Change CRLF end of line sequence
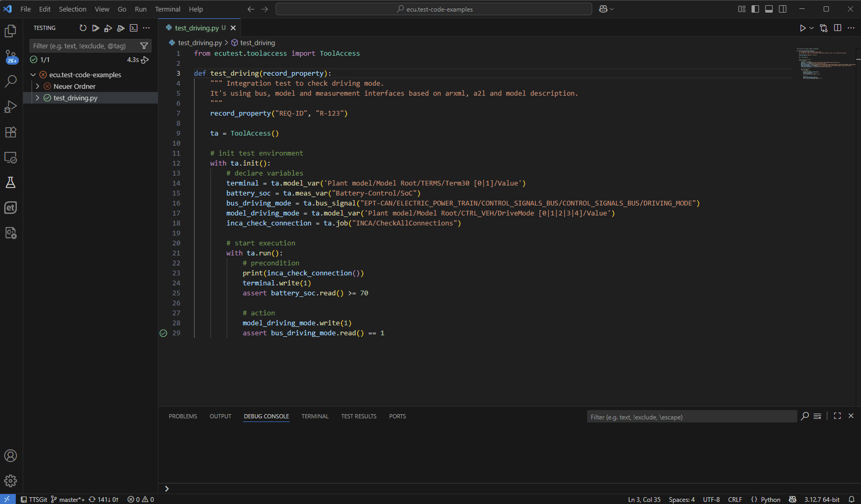This screenshot has width=861, height=504. [x=735, y=499]
